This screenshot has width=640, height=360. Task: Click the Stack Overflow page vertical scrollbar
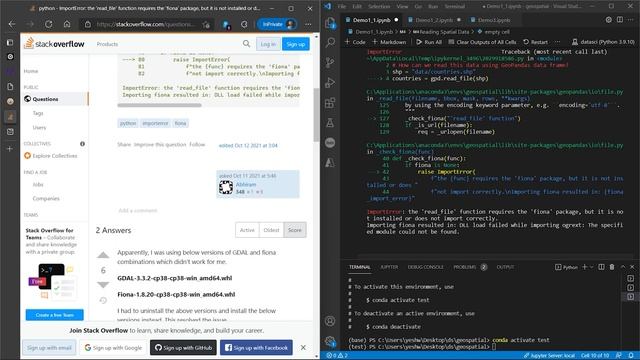coord(316,116)
